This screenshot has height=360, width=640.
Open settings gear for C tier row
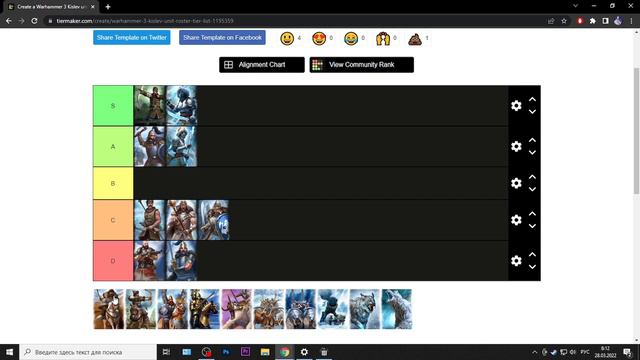click(516, 220)
